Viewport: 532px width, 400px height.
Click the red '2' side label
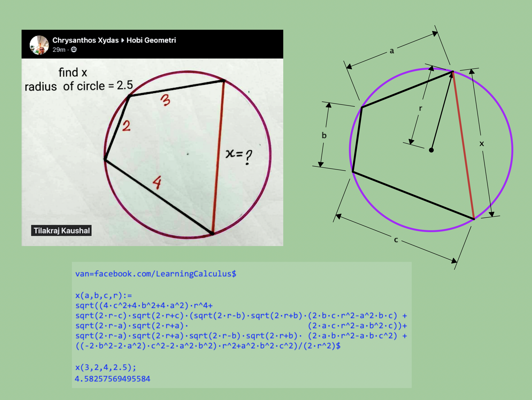pos(126,126)
